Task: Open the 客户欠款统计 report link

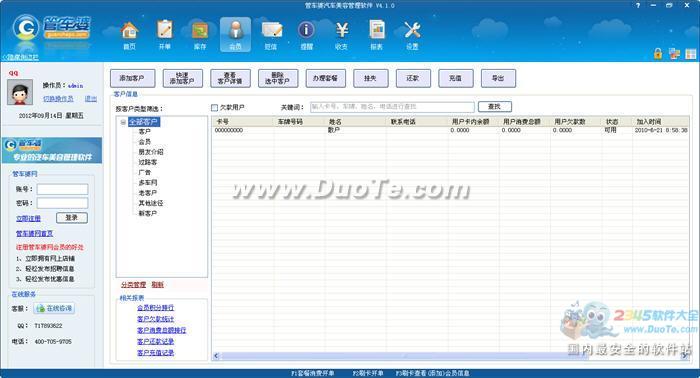Action: (155, 319)
